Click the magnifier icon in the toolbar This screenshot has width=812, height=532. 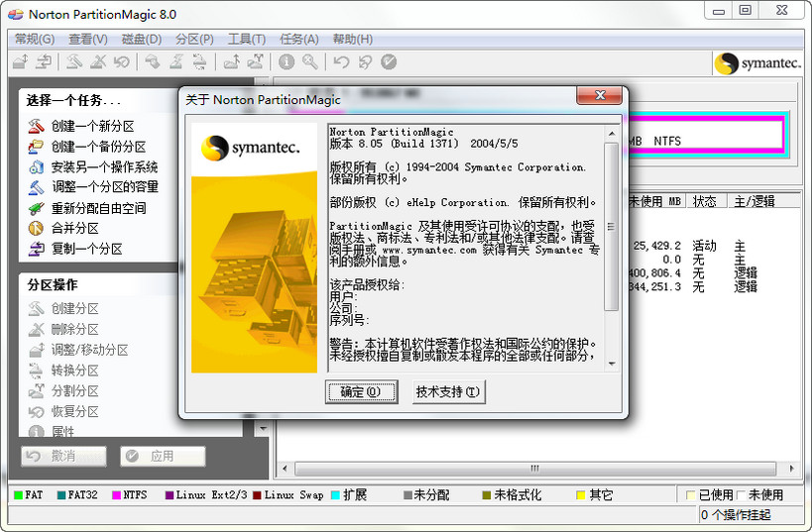point(310,62)
